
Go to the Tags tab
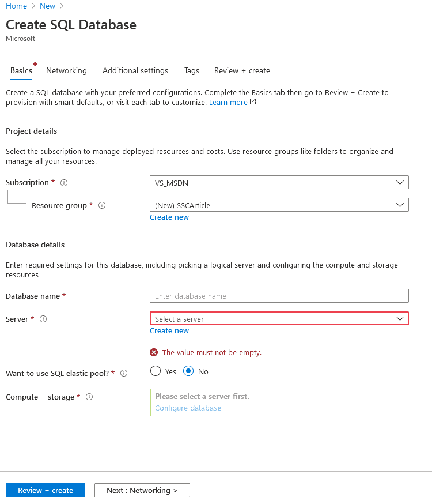192,71
